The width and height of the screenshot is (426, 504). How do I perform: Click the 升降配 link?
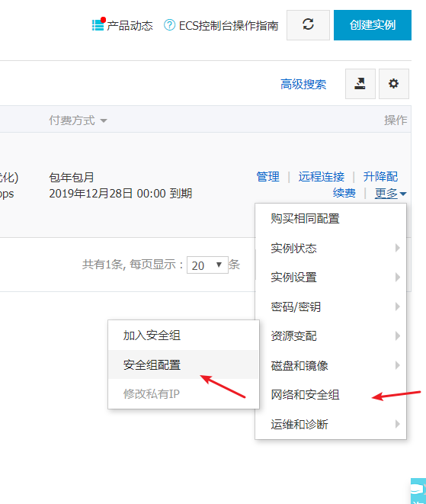380,176
